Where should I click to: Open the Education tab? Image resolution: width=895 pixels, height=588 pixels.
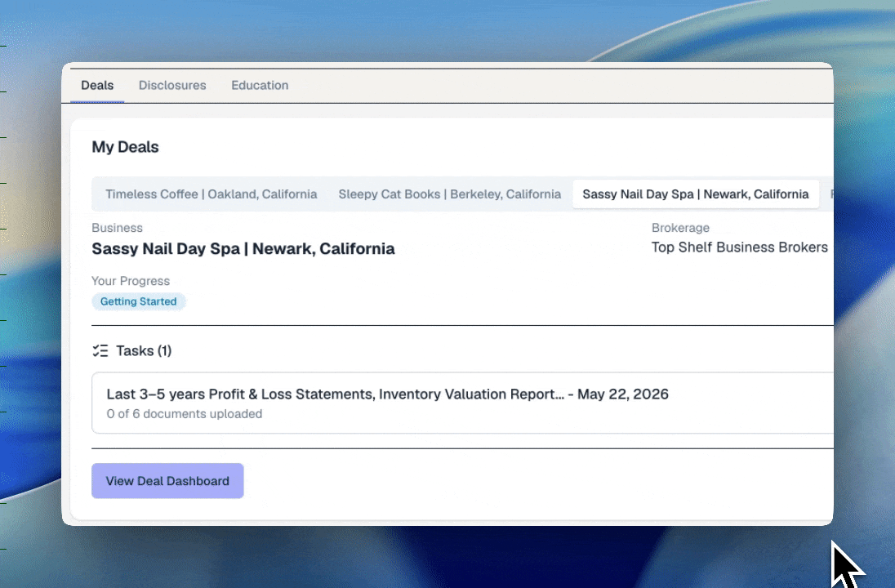pos(260,86)
